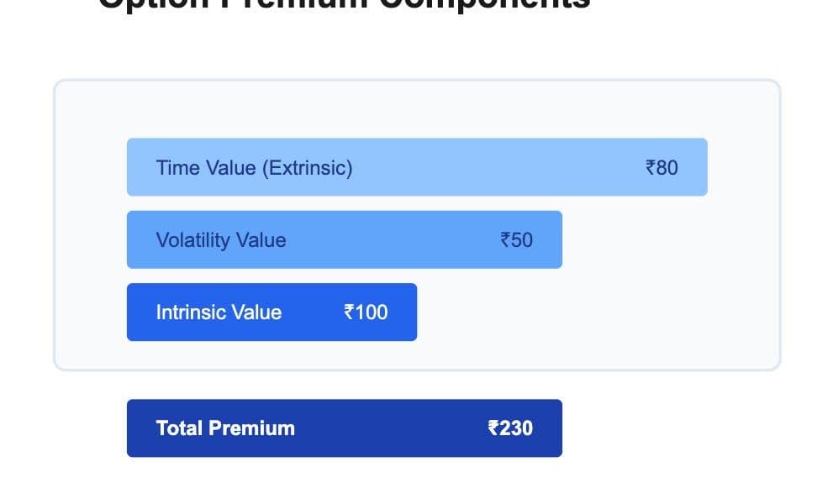Click the Intrinsic Value label
The image size is (817, 504).
[219, 312]
